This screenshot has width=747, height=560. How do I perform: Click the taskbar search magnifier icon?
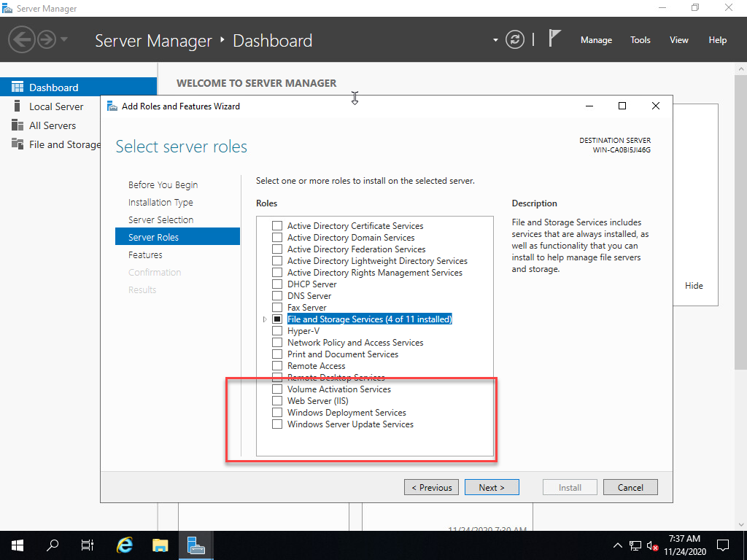53,545
